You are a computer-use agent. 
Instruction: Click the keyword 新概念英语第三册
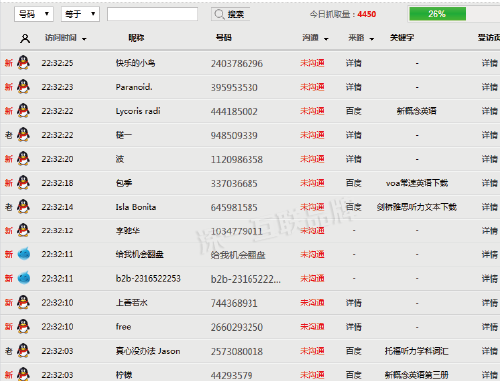[x=417, y=375]
